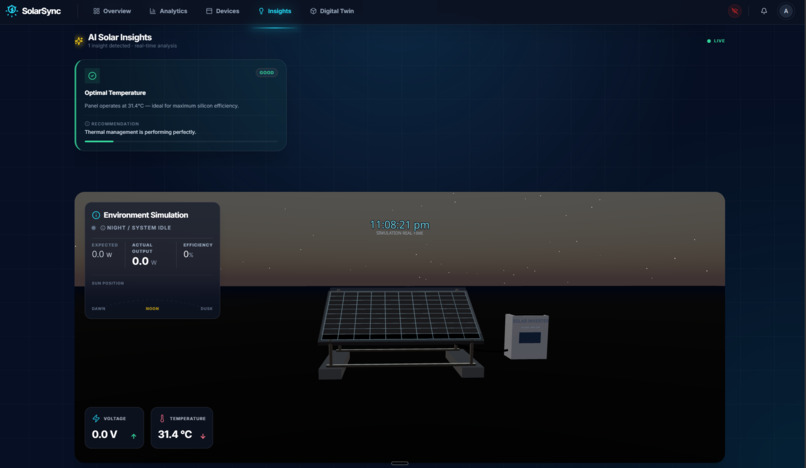Click the Noon marker on sun track
Viewport: 806px width, 468px height.
[152, 309]
